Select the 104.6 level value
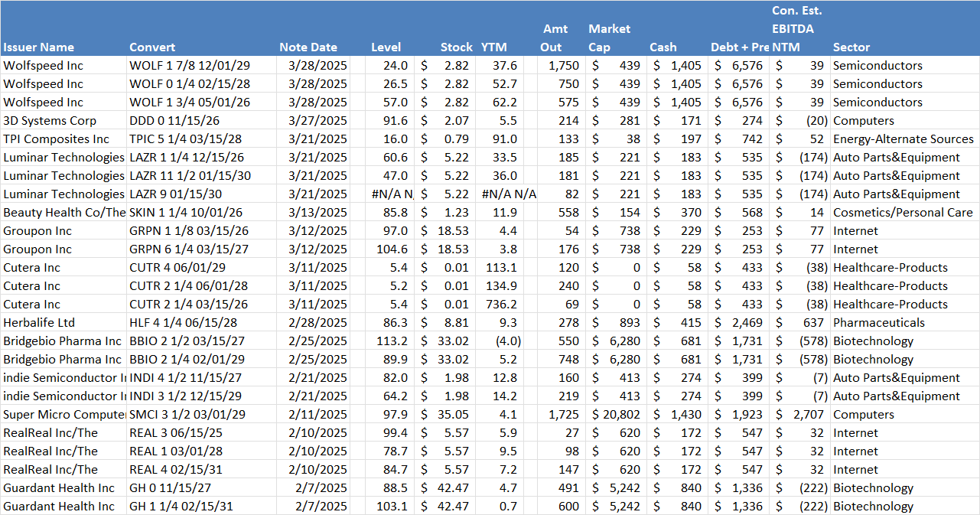980x515 pixels. coord(392,249)
